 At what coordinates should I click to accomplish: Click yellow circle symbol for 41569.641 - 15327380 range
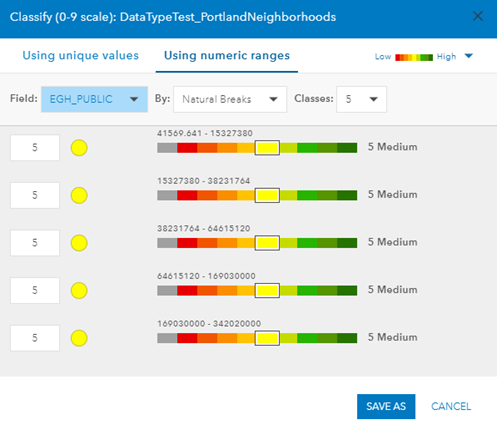pyautogui.click(x=79, y=148)
